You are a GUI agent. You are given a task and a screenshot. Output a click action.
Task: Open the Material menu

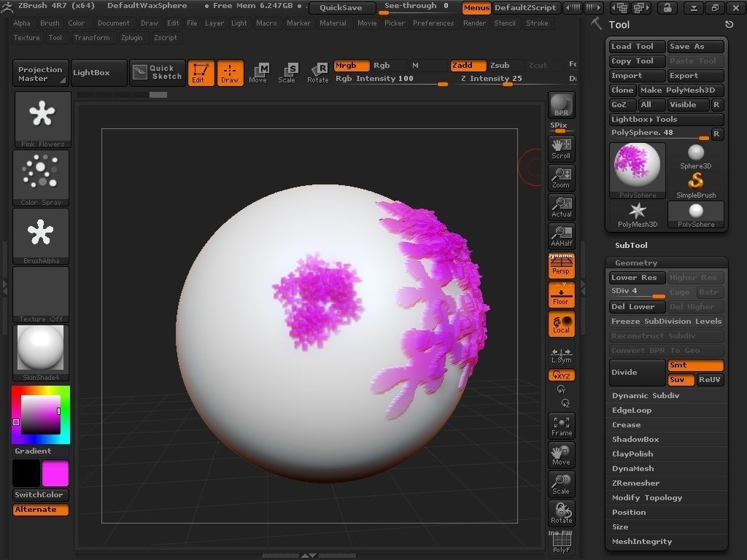[x=333, y=23]
